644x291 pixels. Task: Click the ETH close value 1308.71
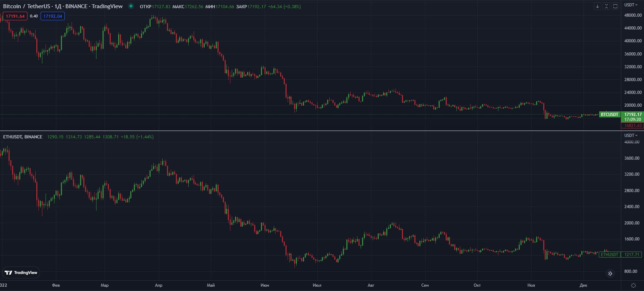[110, 137]
